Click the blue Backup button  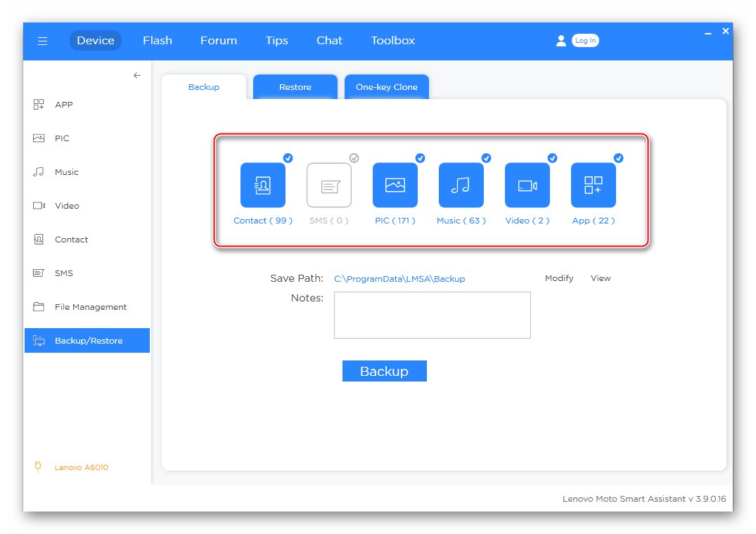click(384, 371)
